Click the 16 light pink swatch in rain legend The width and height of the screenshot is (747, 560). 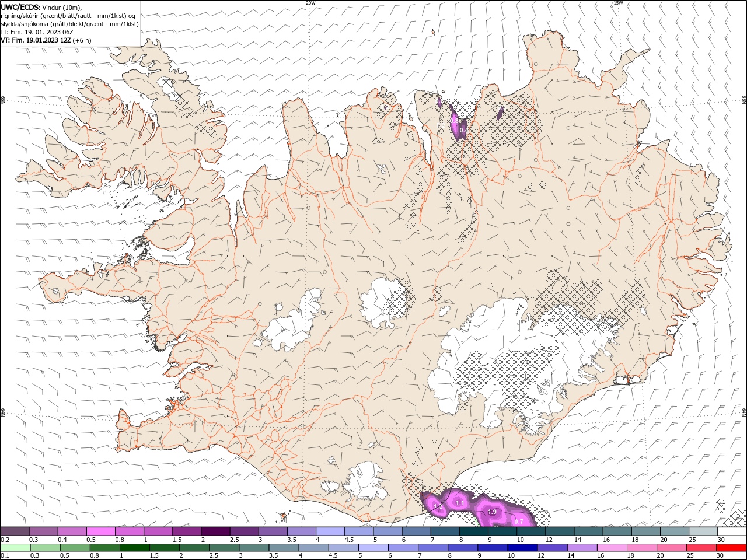612,548
